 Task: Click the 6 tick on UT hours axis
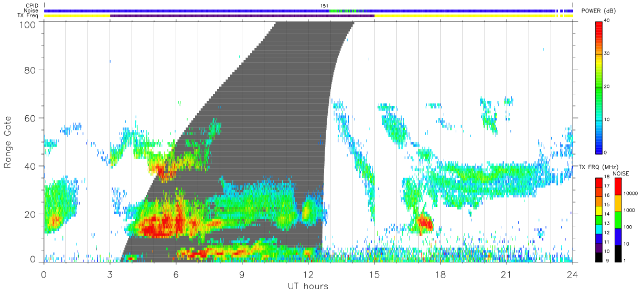(176, 274)
